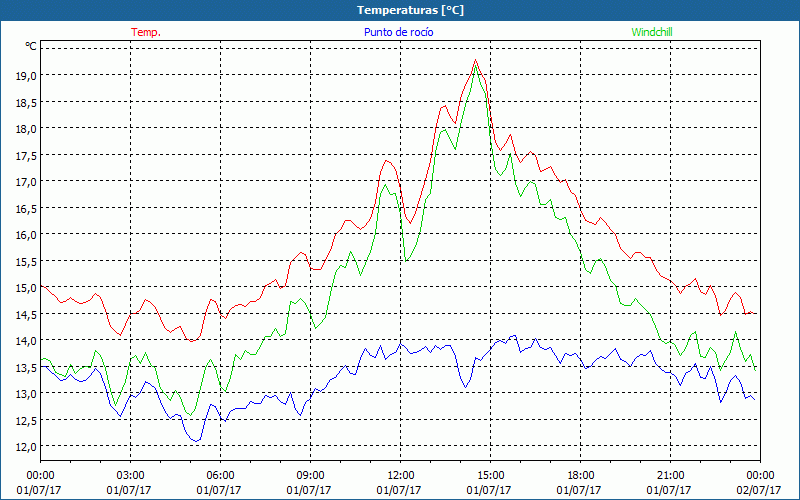Click the blue dew point curve's lowest dip

tap(197, 440)
